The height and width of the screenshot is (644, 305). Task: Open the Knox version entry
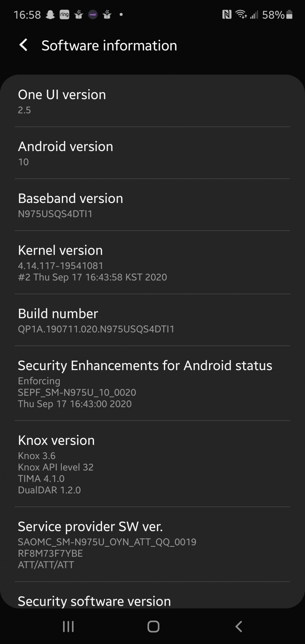pos(152,464)
